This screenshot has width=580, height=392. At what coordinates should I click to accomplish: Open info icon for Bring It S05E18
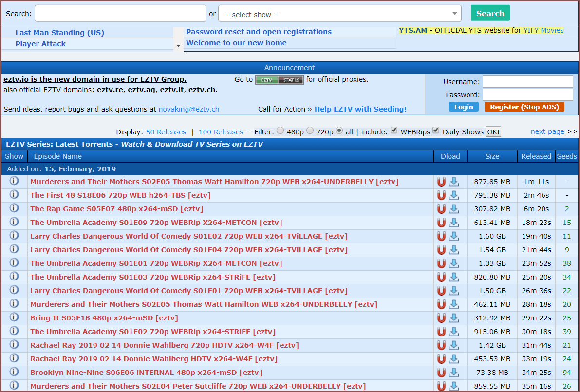[14, 317]
